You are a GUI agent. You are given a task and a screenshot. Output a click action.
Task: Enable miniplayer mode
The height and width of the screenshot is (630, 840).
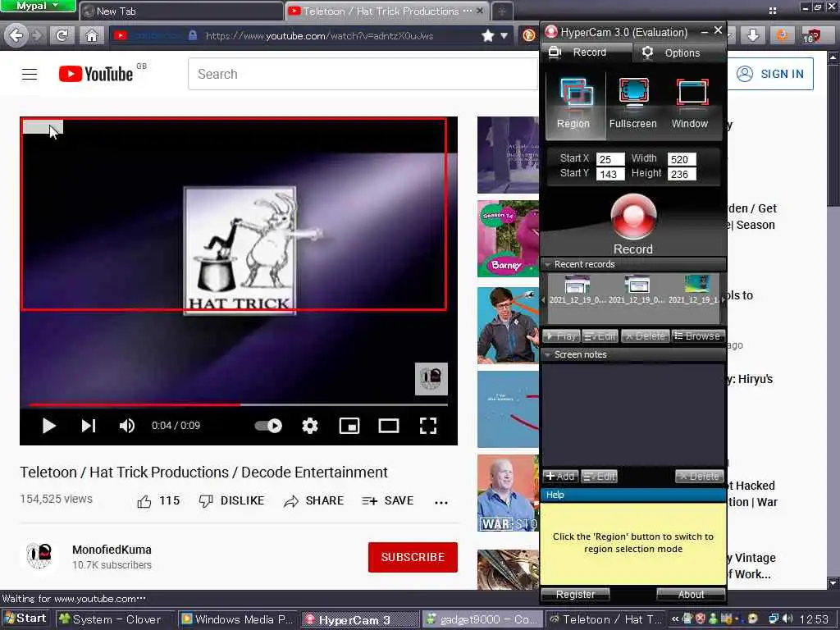(349, 426)
